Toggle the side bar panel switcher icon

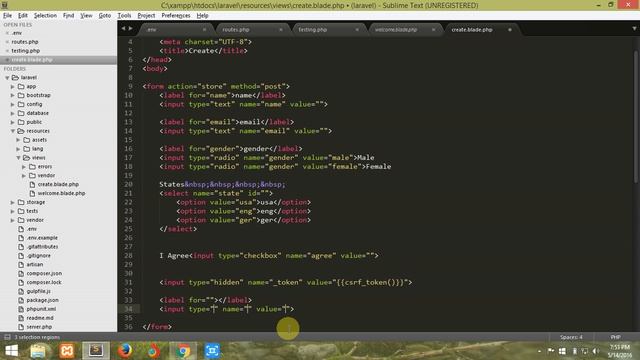(x=7, y=337)
